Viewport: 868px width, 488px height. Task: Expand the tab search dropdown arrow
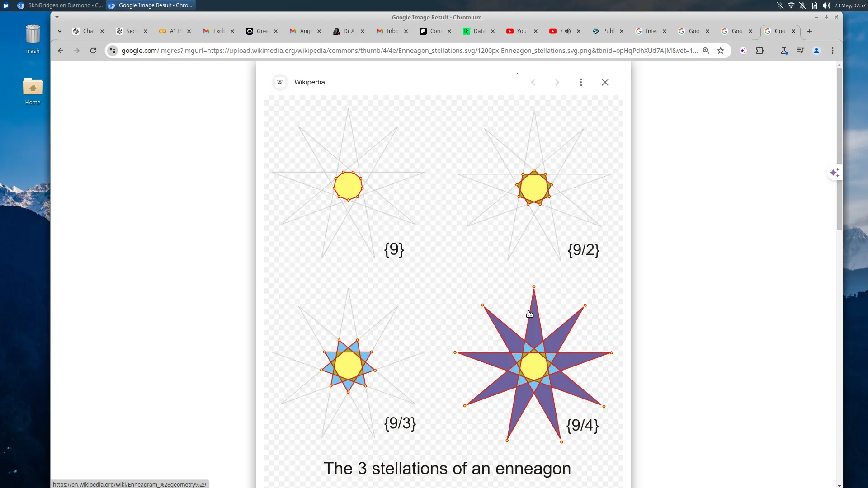tap(60, 31)
